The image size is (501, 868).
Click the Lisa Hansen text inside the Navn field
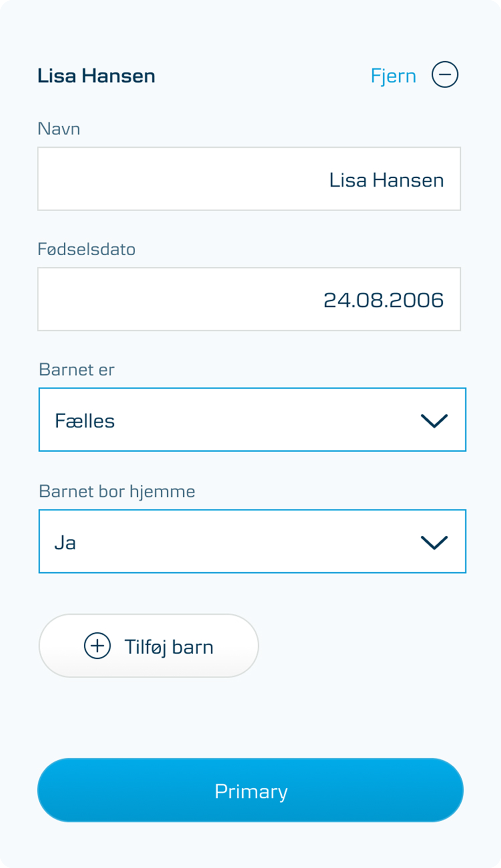click(x=386, y=180)
